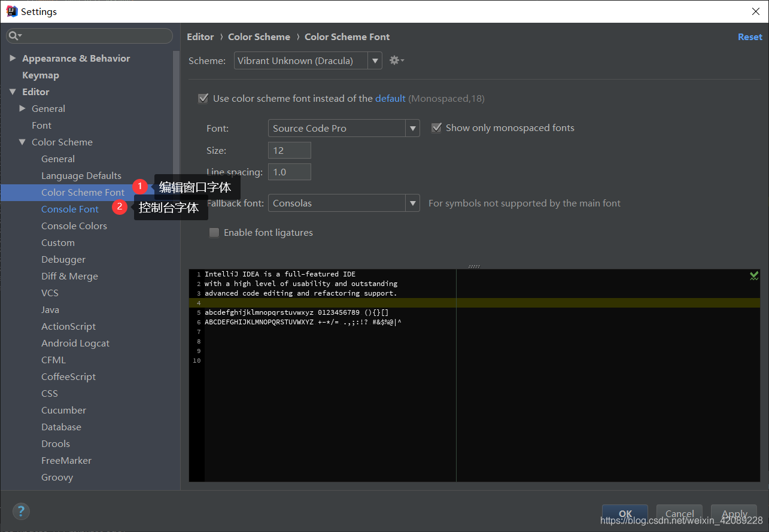The height and width of the screenshot is (532, 769).
Task: Select ActionScript in the tree
Action: 68,326
